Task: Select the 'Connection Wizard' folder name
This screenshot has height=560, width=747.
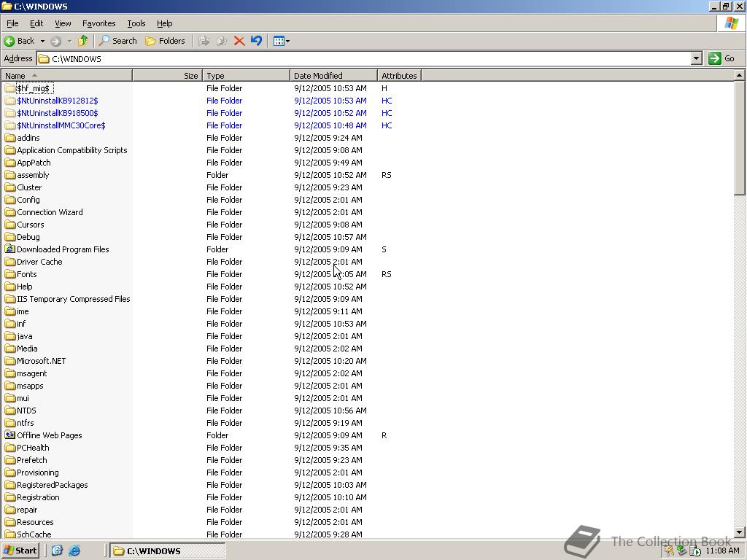Action: (50, 212)
